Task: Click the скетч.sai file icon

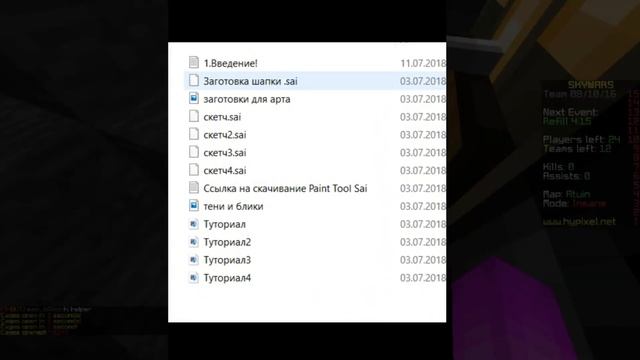Action: coord(194,116)
